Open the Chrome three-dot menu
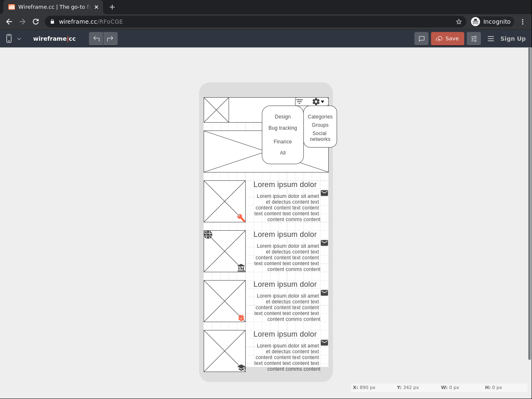532x399 pixels. [x=523, y=22]
